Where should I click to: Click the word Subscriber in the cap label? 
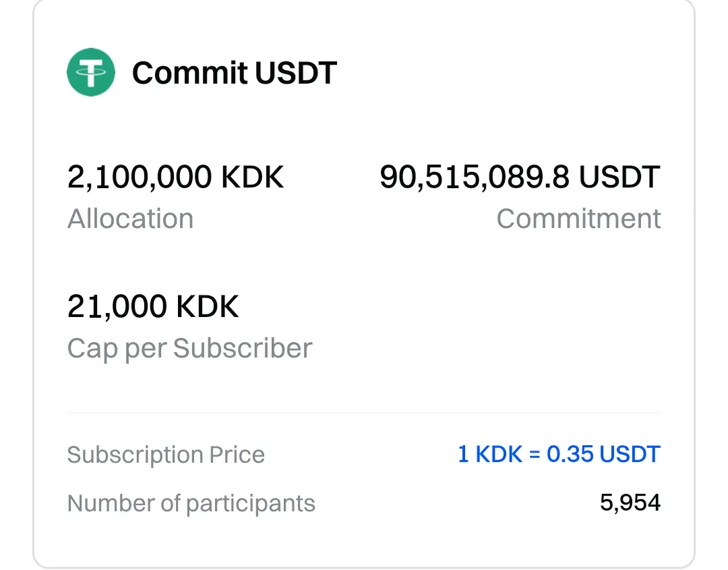[243, 349]
